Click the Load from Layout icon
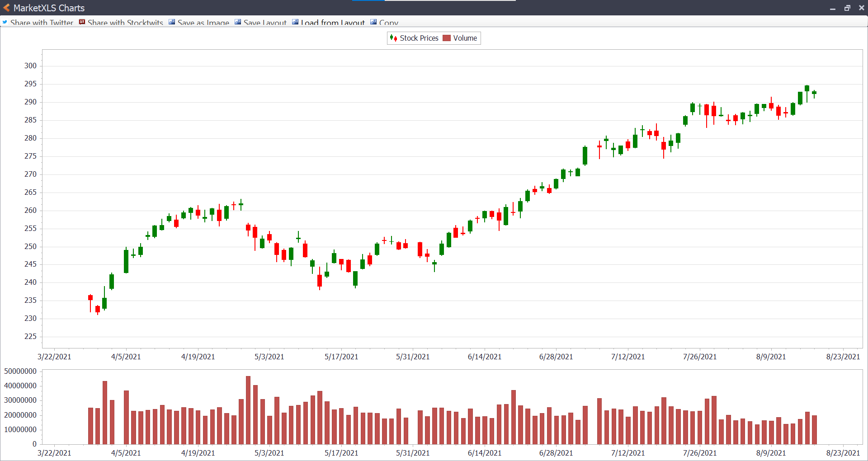Viewport: 868px width, 461px height. (295, 21)
